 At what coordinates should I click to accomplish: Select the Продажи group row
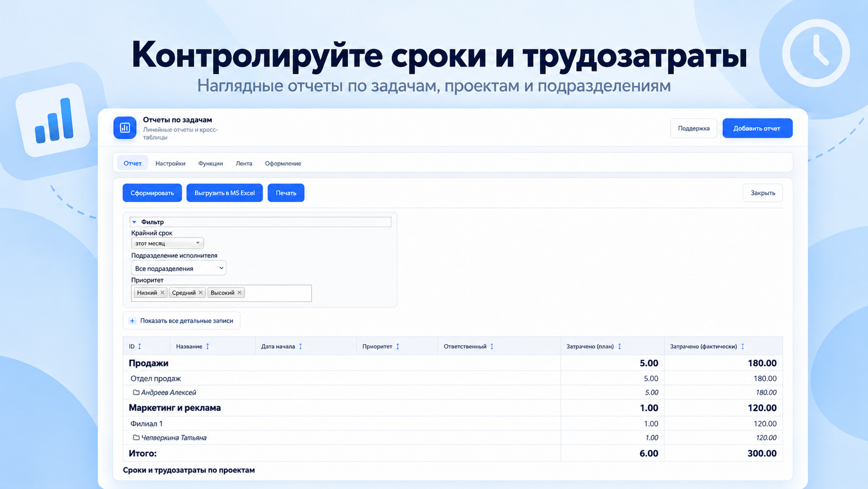coord(453,363)
